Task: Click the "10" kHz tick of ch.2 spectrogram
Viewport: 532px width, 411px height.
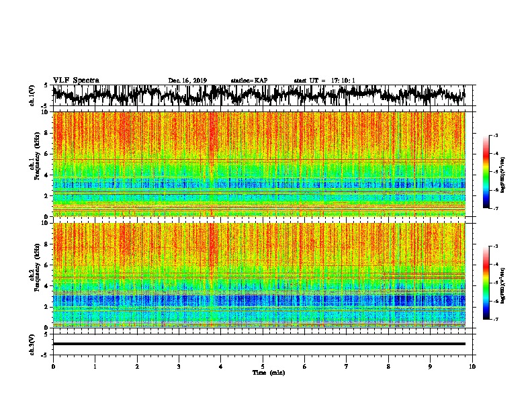Action: click(44, 223)
